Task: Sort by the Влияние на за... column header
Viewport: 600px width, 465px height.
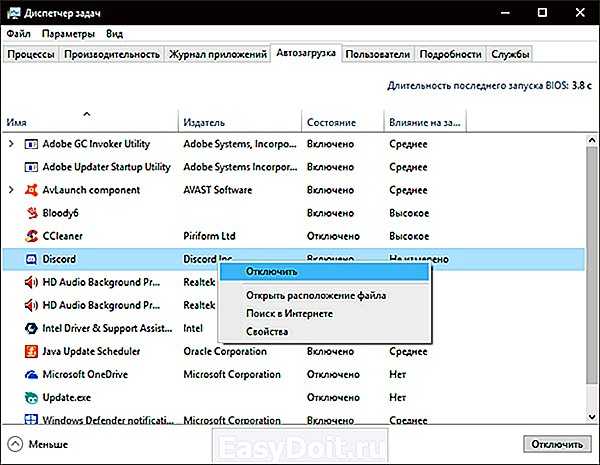Action: click(425, 121)
